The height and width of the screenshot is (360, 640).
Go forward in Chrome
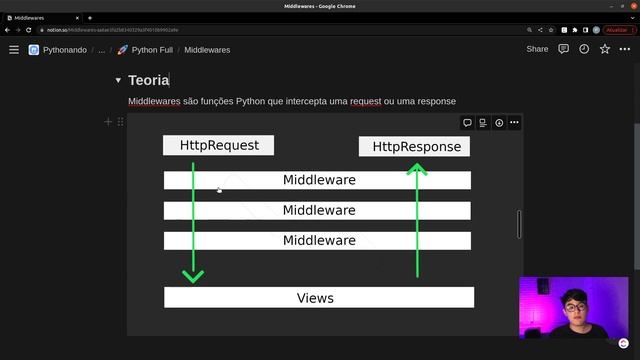pos(18,30)
